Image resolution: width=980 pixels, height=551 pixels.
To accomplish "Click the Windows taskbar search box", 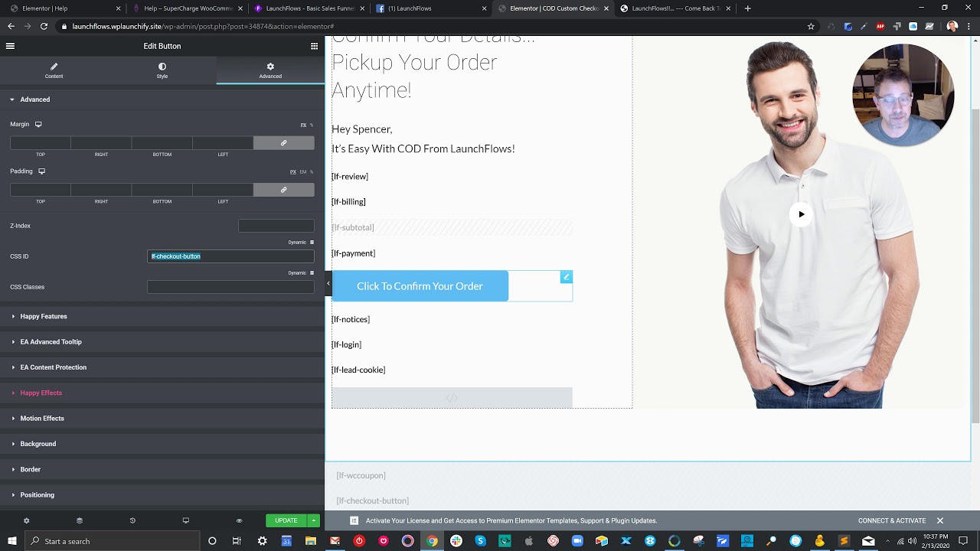I will tap(111, 541).
